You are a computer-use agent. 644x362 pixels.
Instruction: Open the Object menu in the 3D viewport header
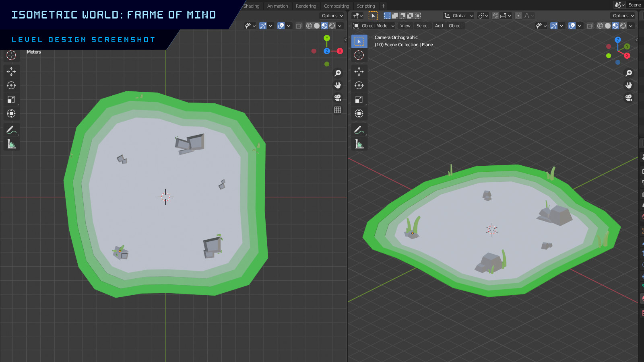click(x=455, y=26)
